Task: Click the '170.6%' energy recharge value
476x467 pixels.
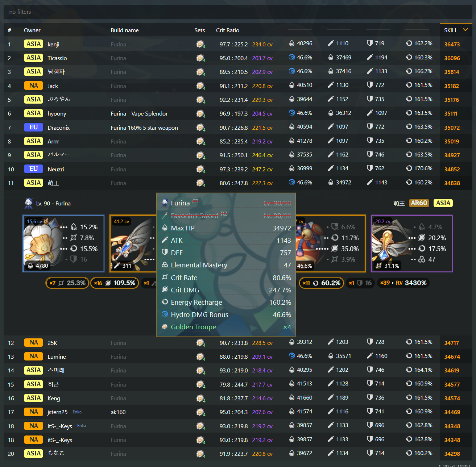Action: coord(423,168)
